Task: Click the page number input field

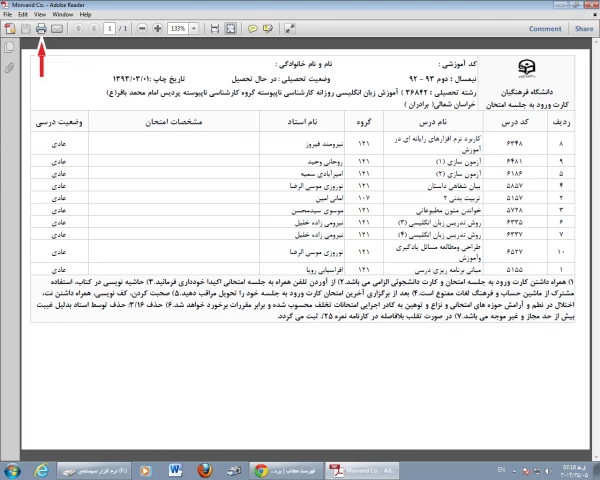Action: click(107, 29)
